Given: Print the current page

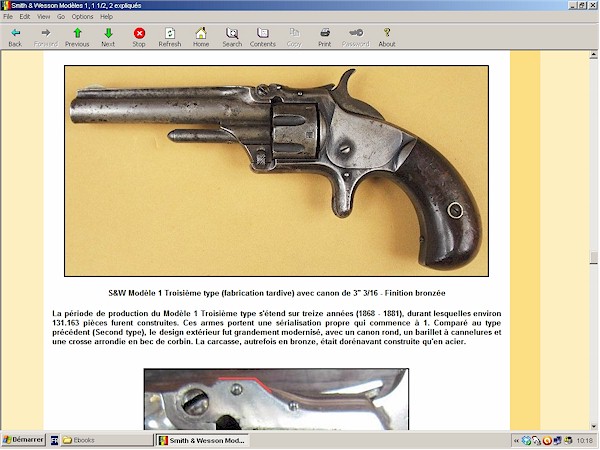Looking at the screenshot, I should click(x=325, y=38).
